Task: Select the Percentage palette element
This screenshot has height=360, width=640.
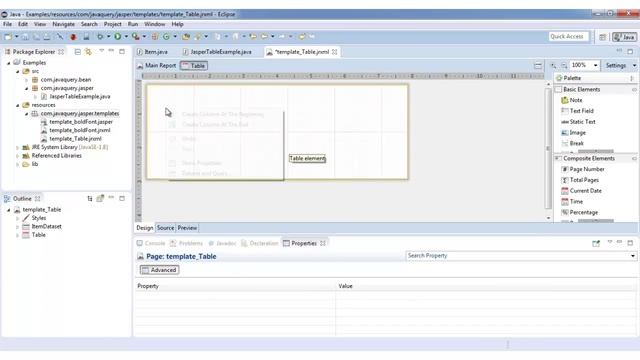Action: 580,212
